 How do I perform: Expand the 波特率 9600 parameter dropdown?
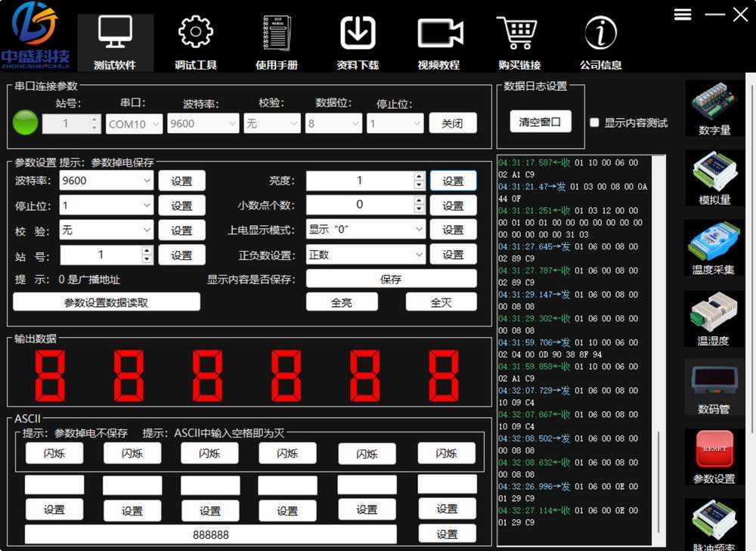tap(146, 181)
